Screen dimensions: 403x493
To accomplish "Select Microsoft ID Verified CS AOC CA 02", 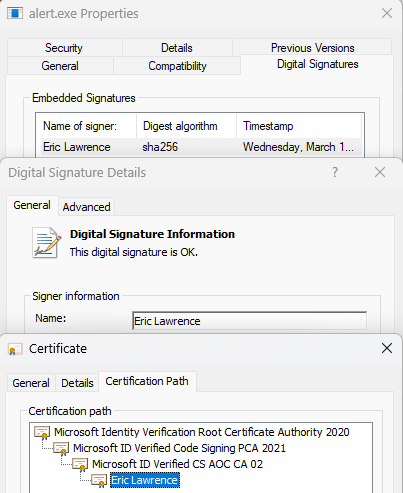I will click(x=177, y=464).
